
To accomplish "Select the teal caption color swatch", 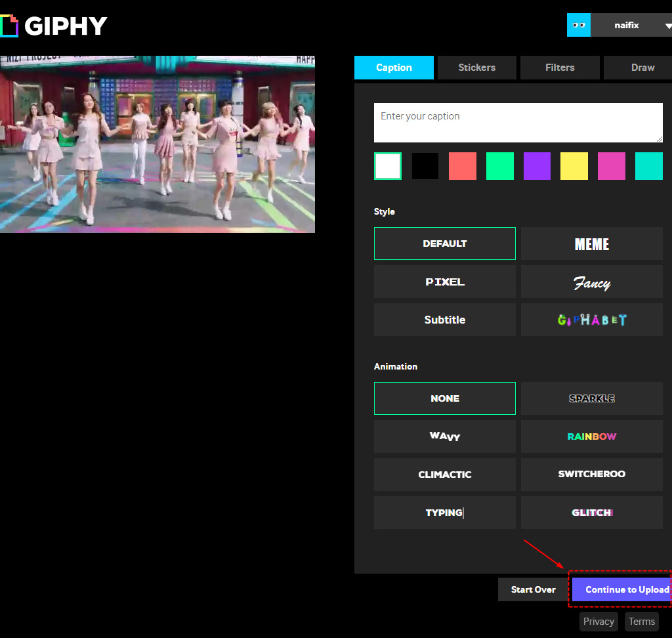I will (649, 166).
